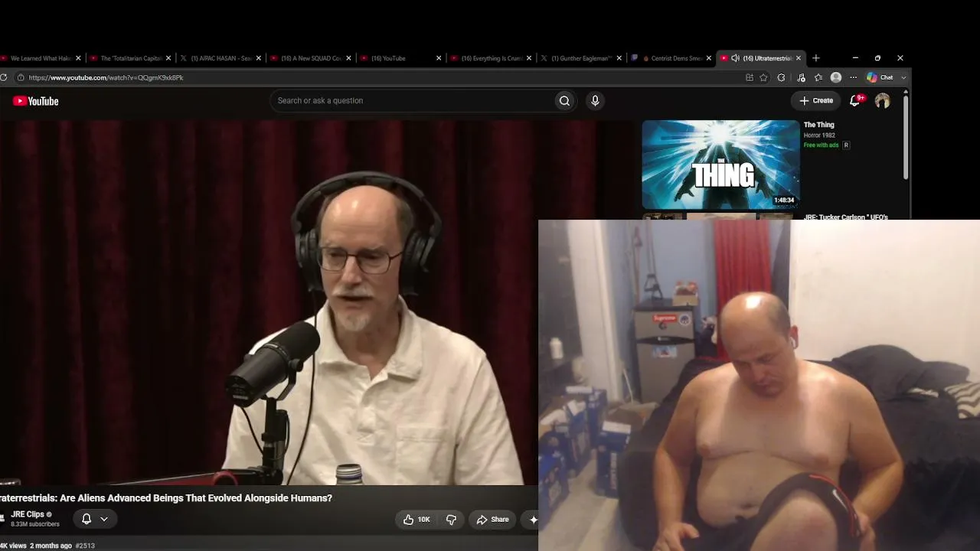This screenshot has height=551, width=980.
Task: Switch to 'Centrist Dems Smear' tab
Action: tap(670, 58)
